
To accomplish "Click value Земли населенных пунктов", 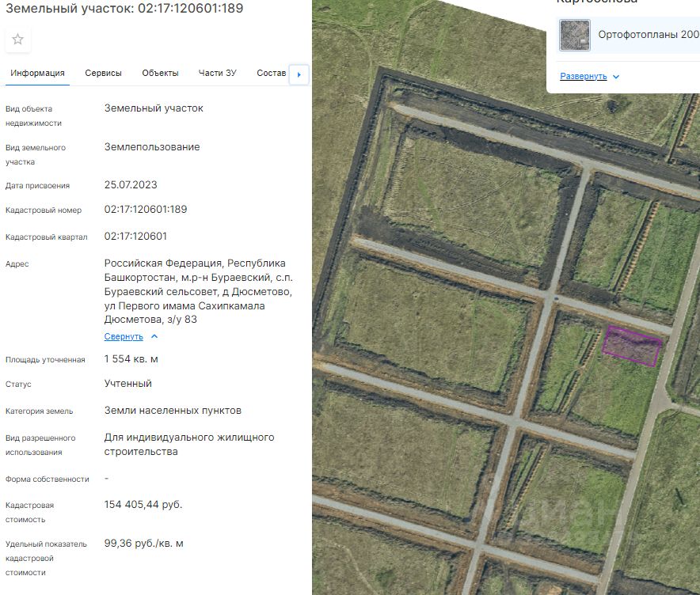I will tap(173, 411).
